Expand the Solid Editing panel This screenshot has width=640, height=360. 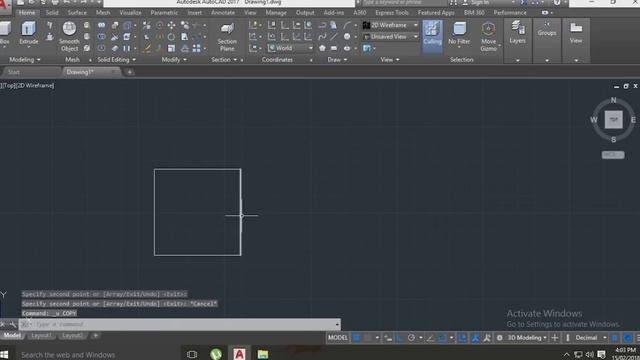116,60
